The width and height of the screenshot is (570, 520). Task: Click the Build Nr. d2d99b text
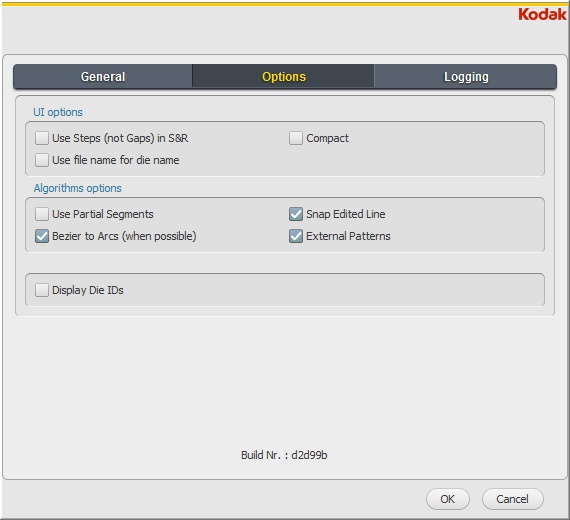point(284,455)
